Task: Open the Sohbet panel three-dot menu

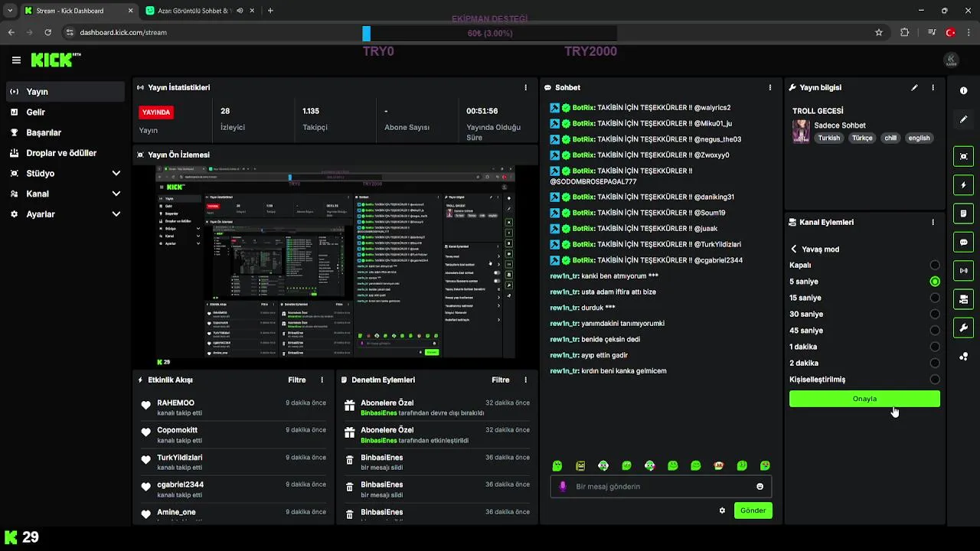Action: point(770,87)
